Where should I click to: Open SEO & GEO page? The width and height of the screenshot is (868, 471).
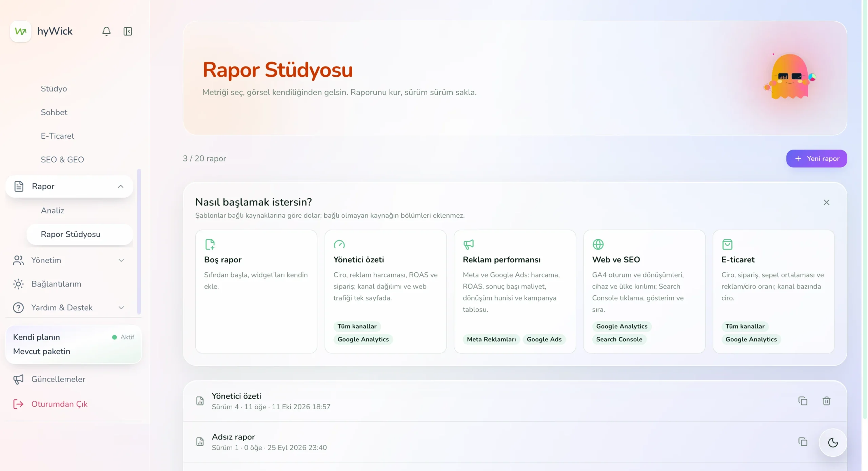62,159
